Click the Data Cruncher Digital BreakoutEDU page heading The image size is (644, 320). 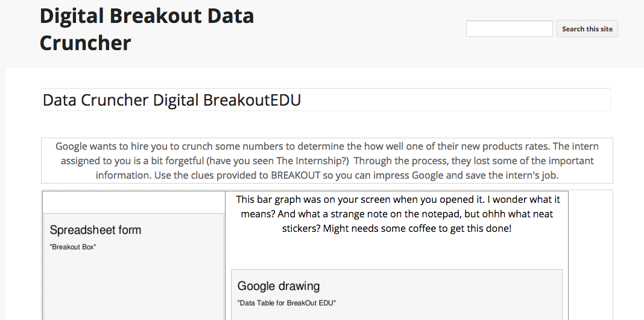172,100
